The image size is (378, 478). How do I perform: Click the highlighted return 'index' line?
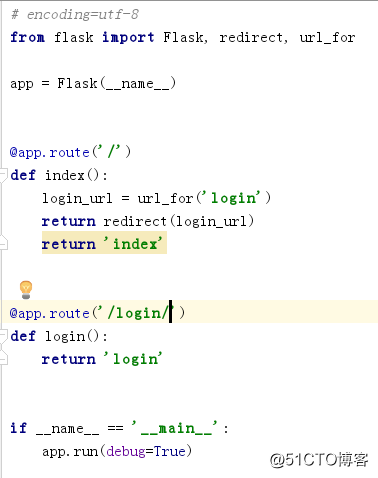pyautogui.click(x=104, y=244)
